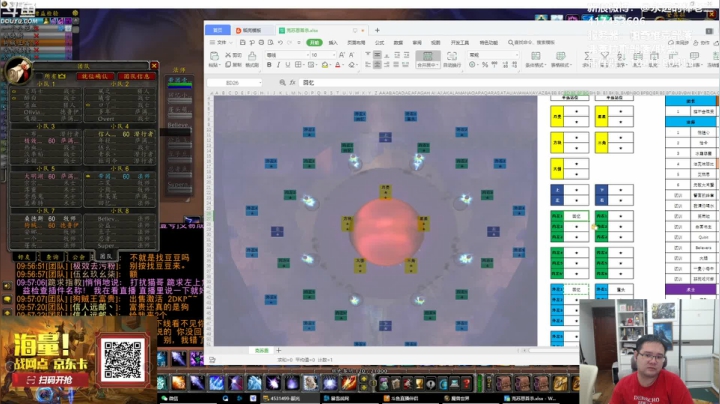The height and width of the screenshot is (404, 720).
Task: Click the Insert Function fx icon
Action: [292, 83]
